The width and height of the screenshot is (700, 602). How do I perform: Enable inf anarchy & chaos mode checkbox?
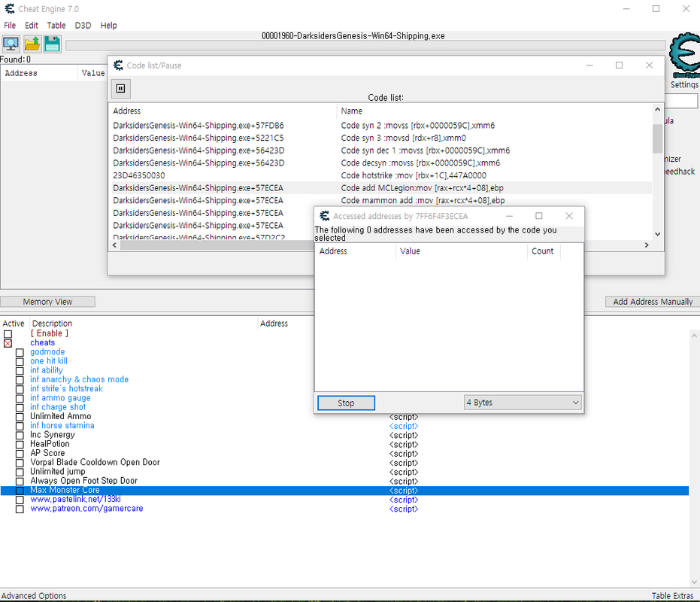tap(20, 380)
